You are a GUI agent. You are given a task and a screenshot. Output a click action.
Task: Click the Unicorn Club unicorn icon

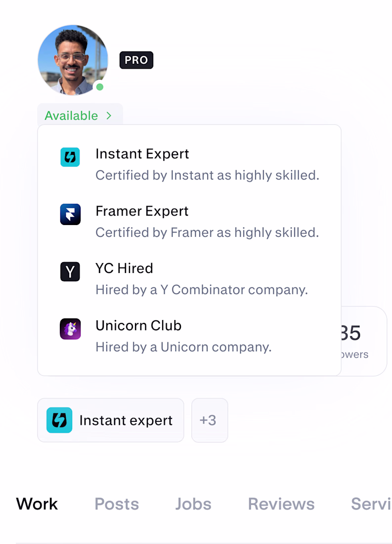[x=70, y=329]
